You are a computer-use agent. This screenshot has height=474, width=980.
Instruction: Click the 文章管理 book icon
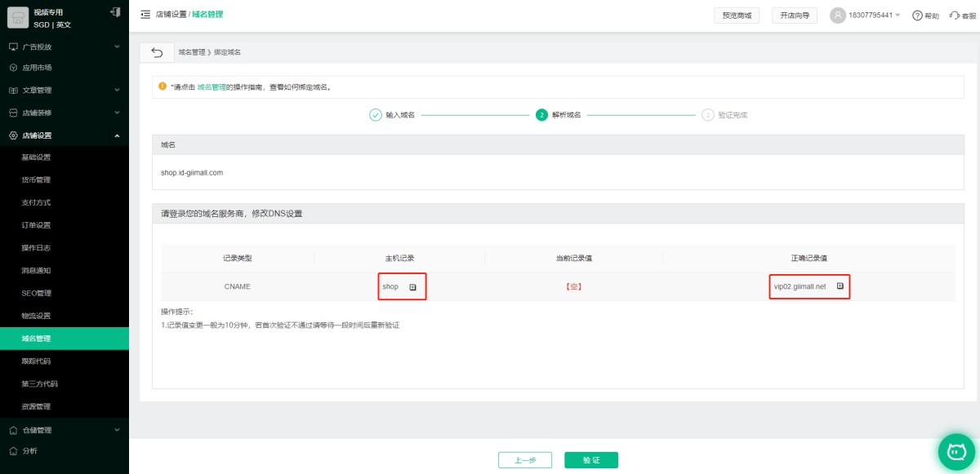pyautogui.click(x=13, y=91)
